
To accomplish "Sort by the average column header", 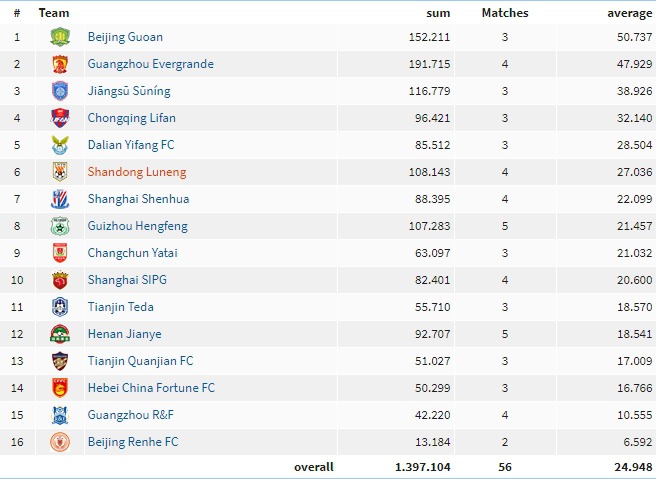I will pos(630,14).
